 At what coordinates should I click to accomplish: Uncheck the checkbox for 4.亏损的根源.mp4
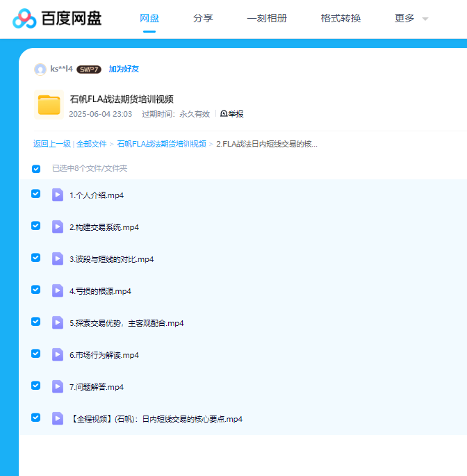point(36,290)
